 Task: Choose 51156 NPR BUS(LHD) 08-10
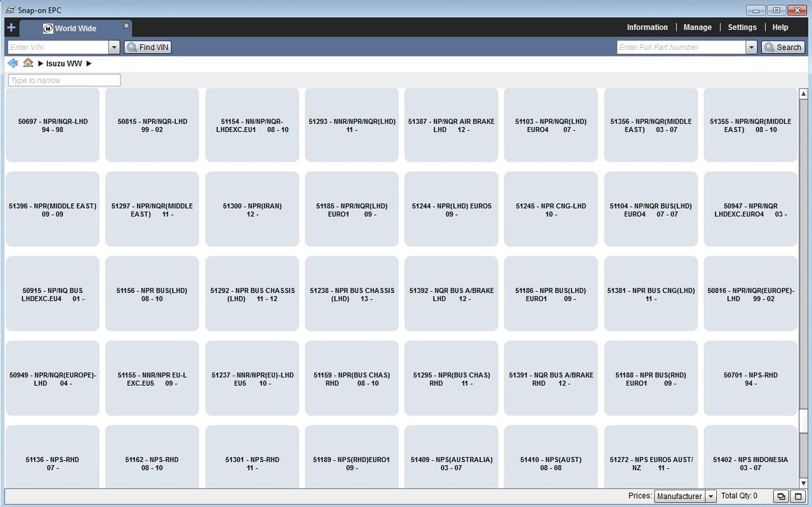pyautogui.click(x=152, y=294)
